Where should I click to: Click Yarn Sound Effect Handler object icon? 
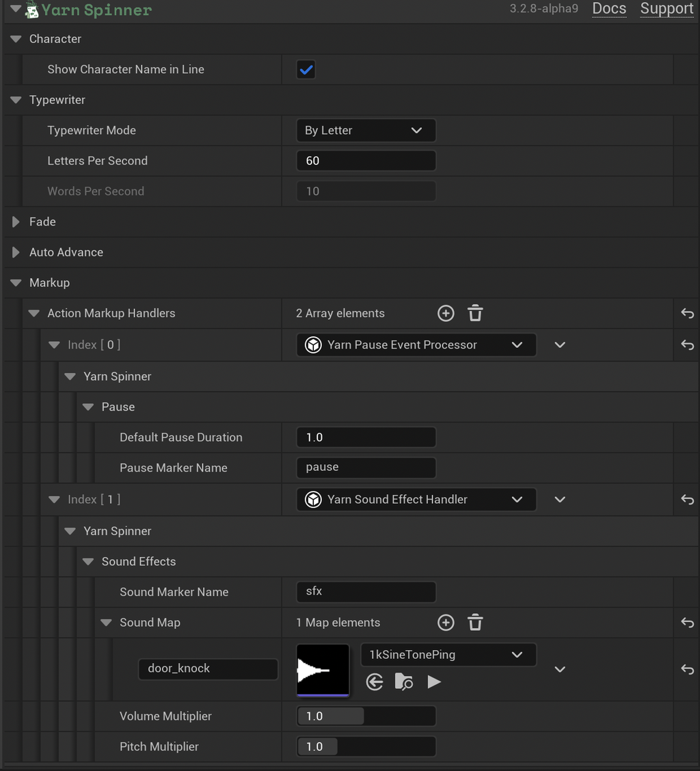tap(313, 499)
